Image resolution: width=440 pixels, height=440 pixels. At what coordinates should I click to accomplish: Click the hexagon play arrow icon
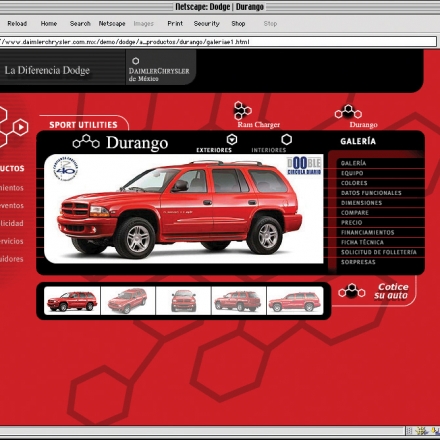(x=21, y=127)
